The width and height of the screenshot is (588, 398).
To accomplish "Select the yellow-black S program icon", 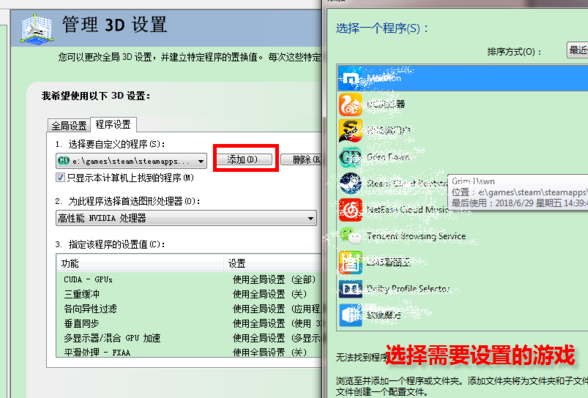I will coord(351,131).
